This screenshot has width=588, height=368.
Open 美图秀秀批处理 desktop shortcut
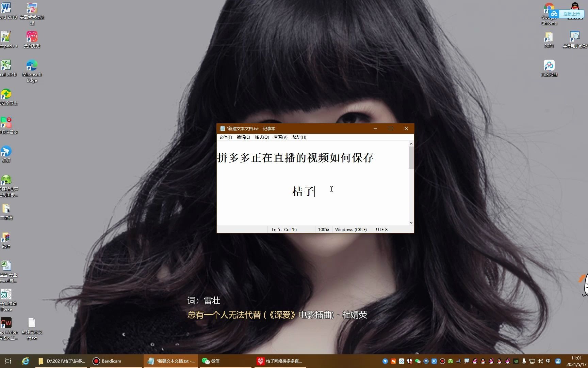coord(32,14)
